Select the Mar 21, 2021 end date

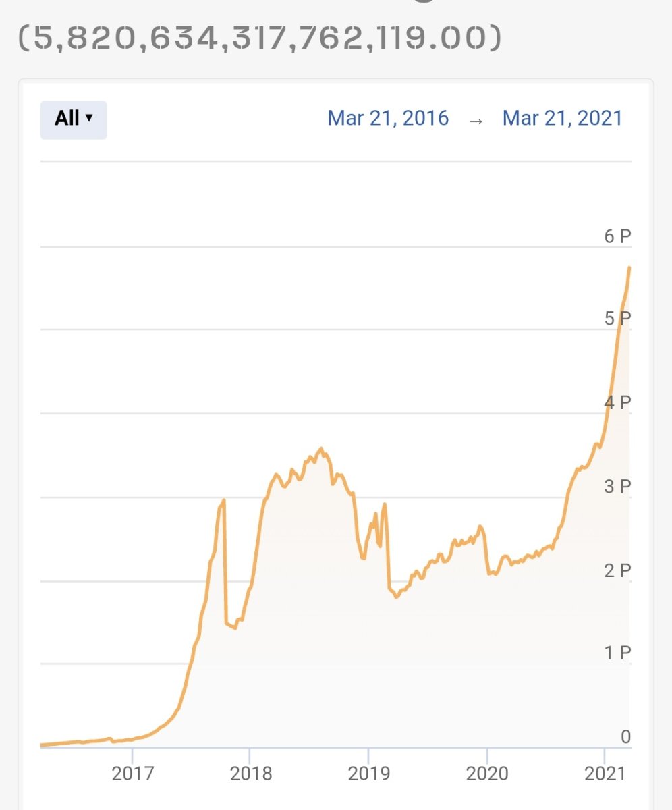[x=563, y=118]
